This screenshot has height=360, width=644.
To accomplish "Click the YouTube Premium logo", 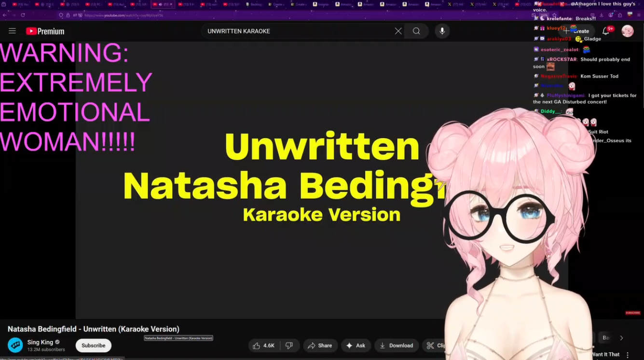I will tap(45, 31).
